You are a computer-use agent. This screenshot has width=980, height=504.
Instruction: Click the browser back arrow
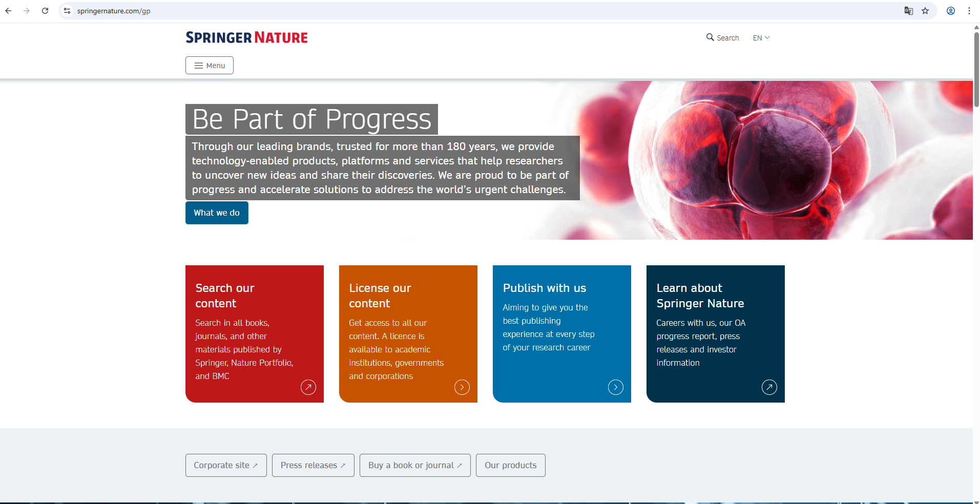click(8, 11)
